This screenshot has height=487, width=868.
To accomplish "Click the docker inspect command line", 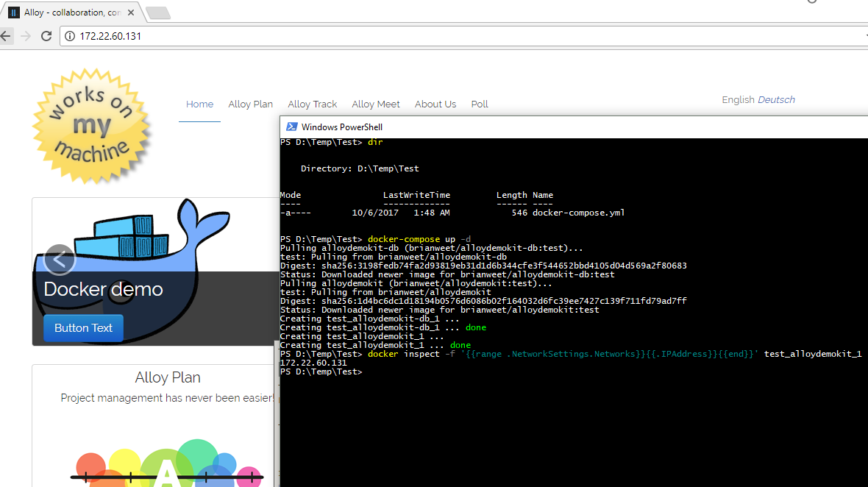I will (x=614, y=354).
